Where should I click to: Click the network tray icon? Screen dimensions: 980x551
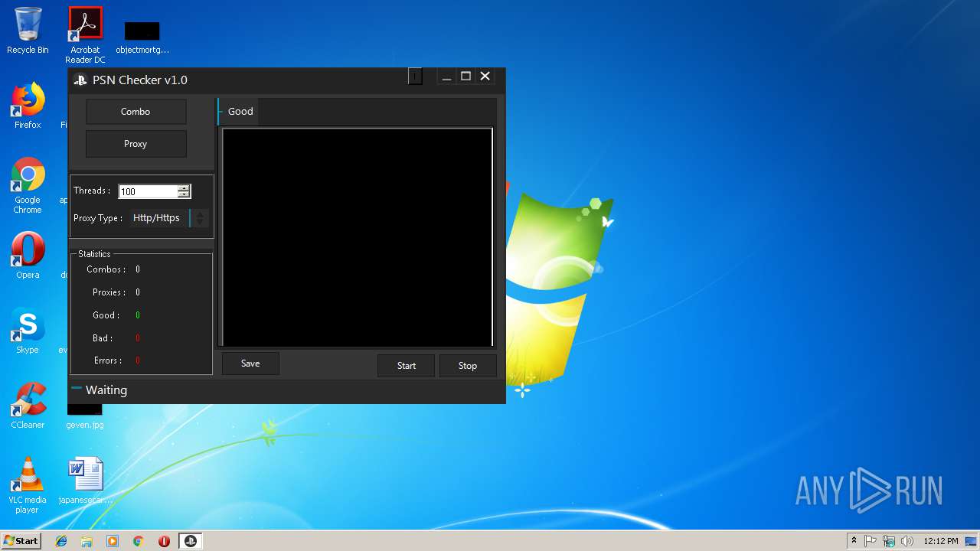click(889, 541)
